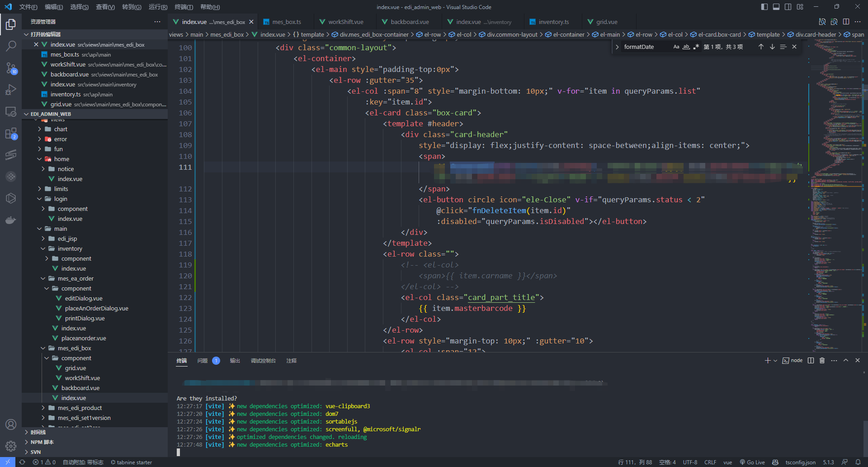Open the 终端(T) menu
Viewport: 868px width, 467px height.
[x=184, y=7]
